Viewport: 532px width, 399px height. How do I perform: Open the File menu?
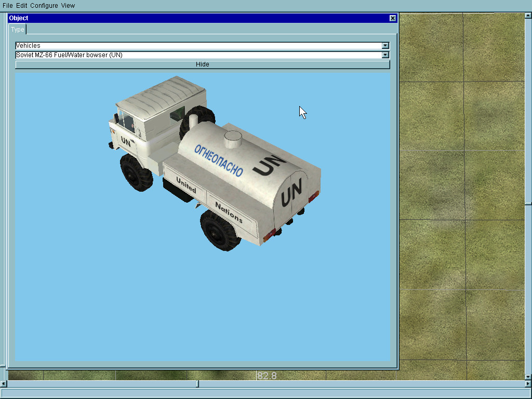(7, 5)
